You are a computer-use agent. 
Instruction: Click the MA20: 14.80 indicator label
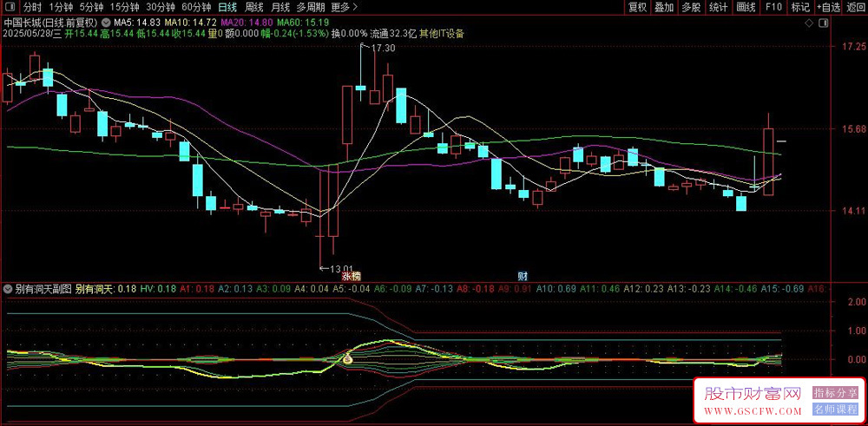(x=247, y=23)
